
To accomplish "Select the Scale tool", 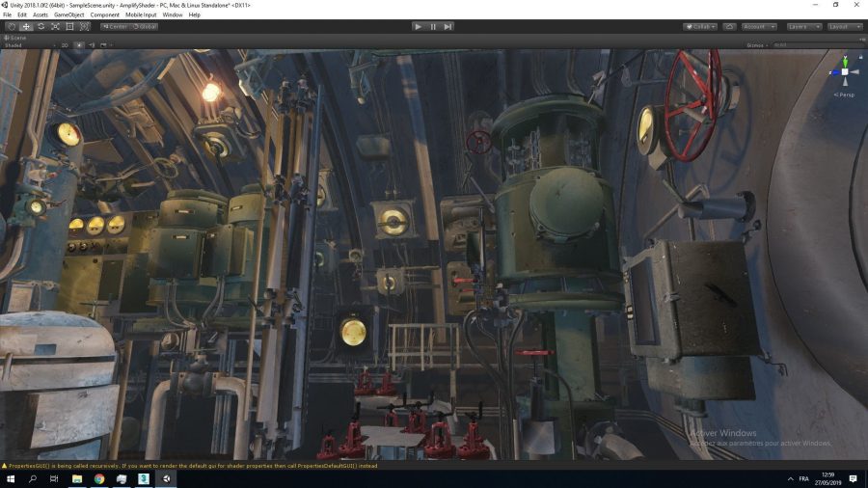I will click(55, 26).
